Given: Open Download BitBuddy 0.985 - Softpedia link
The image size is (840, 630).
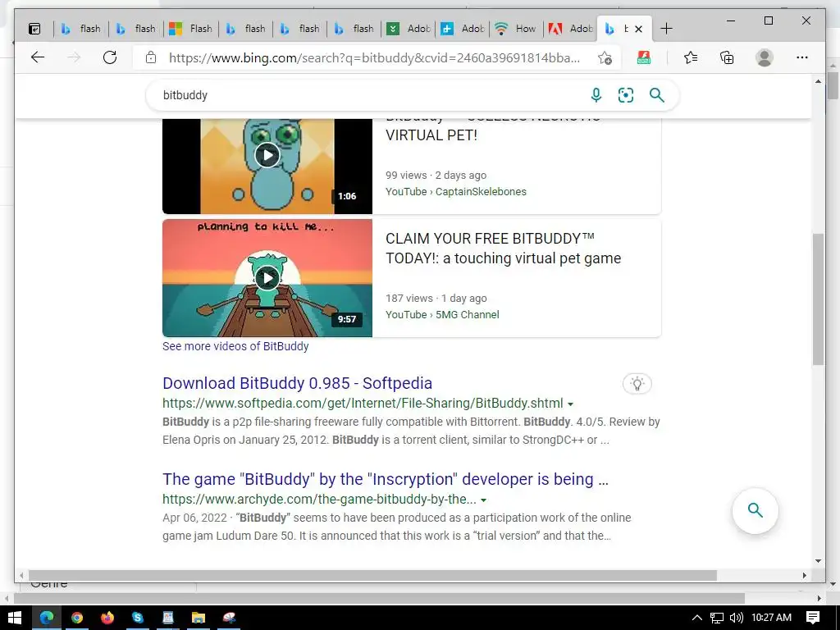Looking at the screenshot, I should (x=297, y=383).
